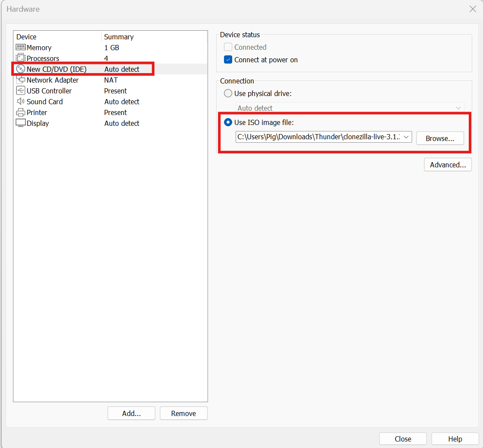483x448 pixels.
Task: Open Help for hardware settings
Action: [x=455, y=439]
